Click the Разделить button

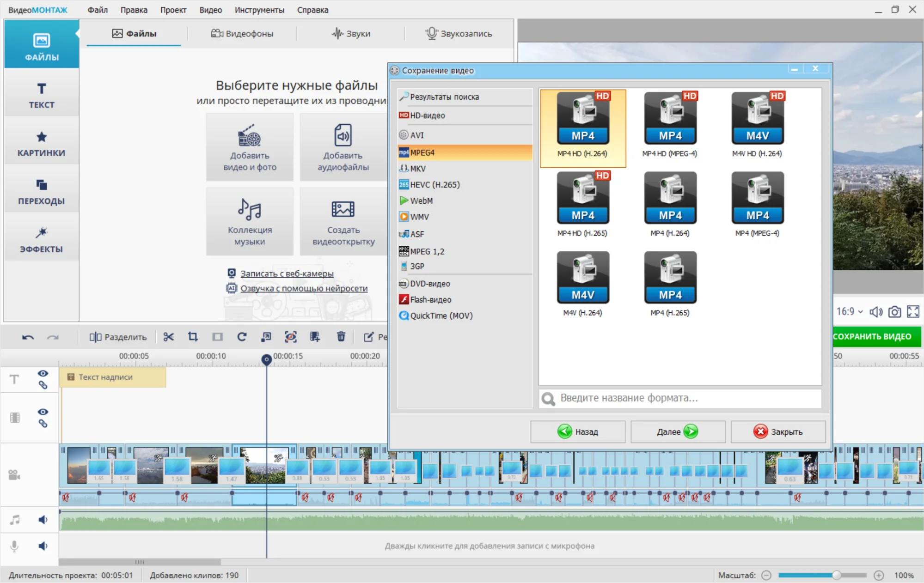point(118,337)
